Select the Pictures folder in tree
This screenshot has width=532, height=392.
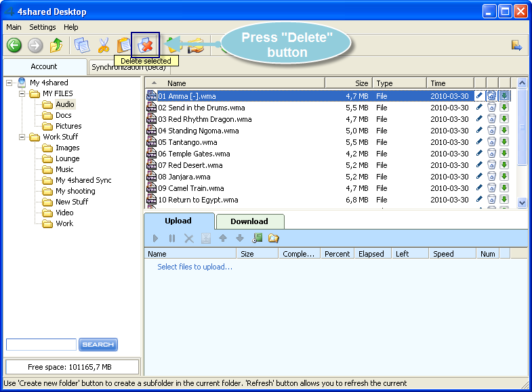[x=68, y=126]
